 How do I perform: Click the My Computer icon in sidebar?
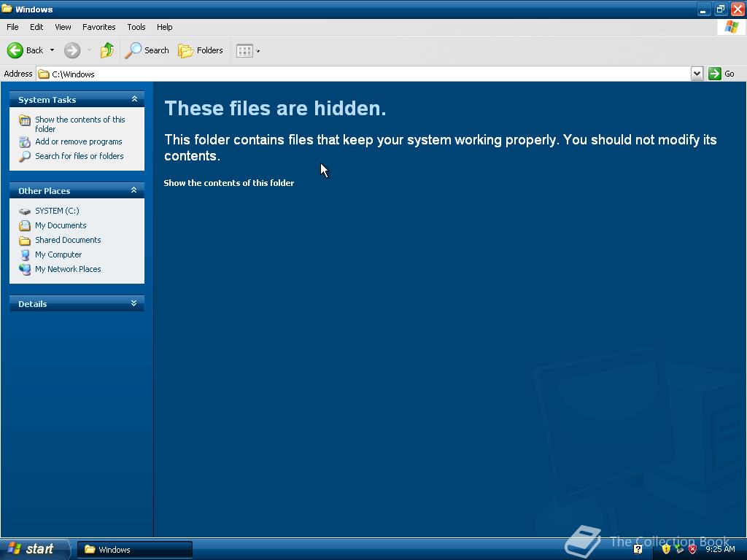25,254
